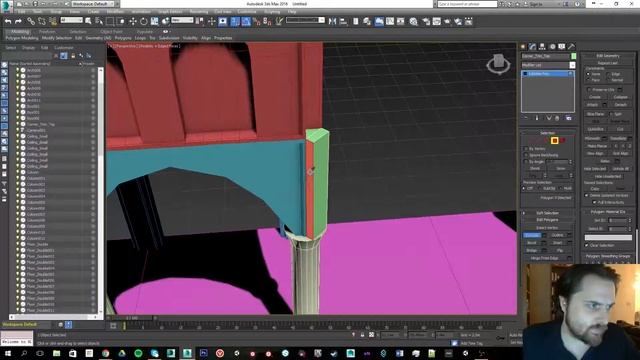Image resolution: width=640 pixels, height=360 pixels.
Task: Open Select by Name dialog
Action: [99, 21]
